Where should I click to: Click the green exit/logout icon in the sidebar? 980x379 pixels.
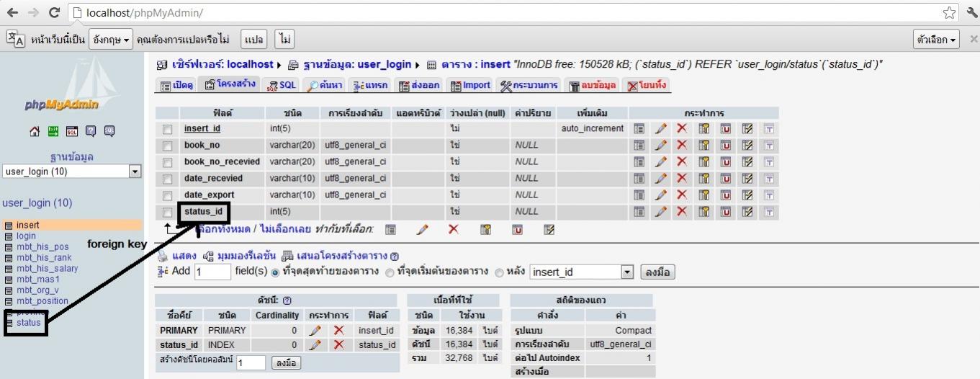[53, 132]
